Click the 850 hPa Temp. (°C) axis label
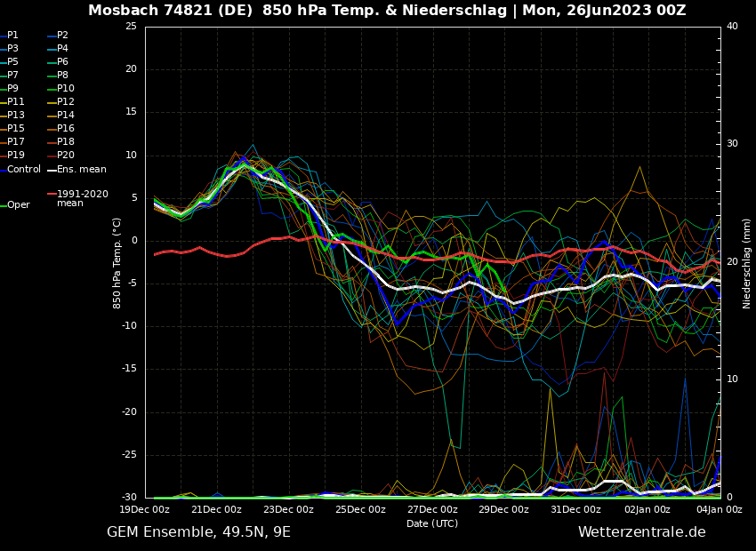 pyautogui.click(x=117, y=262)
